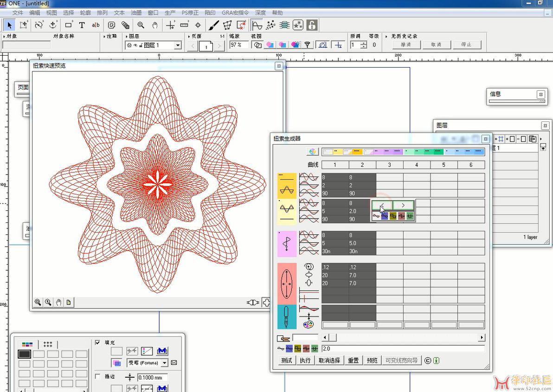
Task: Click the 重置 button
Action: (353, 360)
